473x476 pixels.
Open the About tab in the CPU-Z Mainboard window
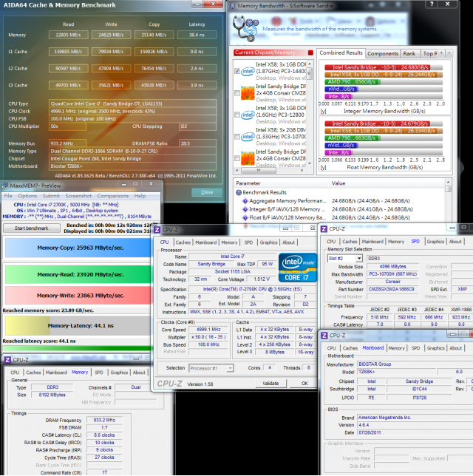tap(455, 348)
